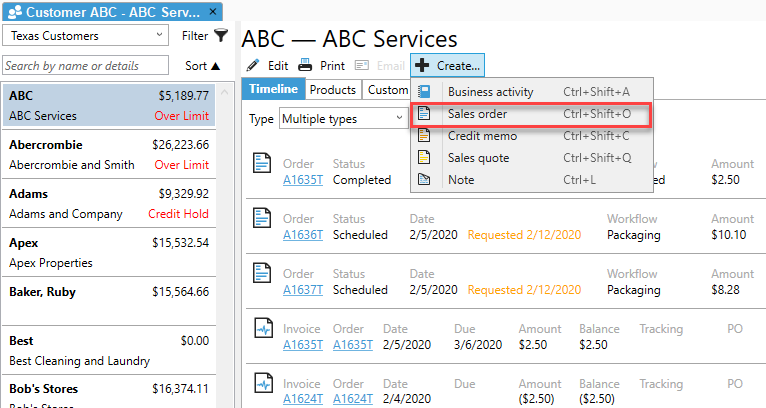This screenshot has height=408, width=766.
Task: Switch to the Custom tab
Action: click(387, 90)
